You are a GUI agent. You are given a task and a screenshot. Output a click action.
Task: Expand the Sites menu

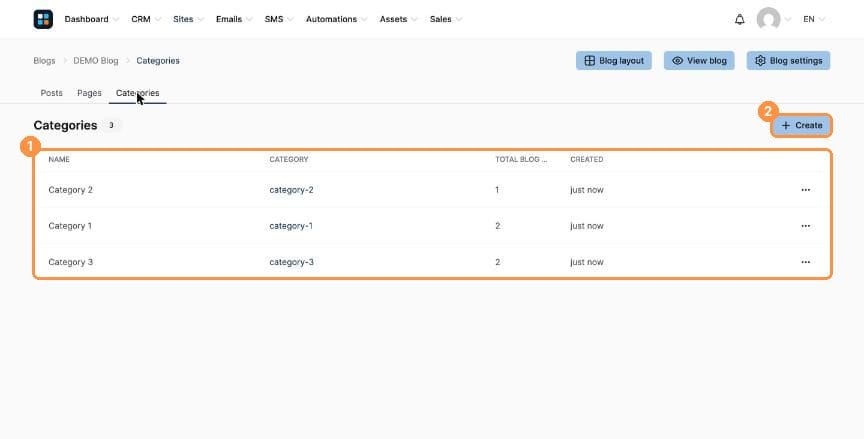tap(188, 19)
